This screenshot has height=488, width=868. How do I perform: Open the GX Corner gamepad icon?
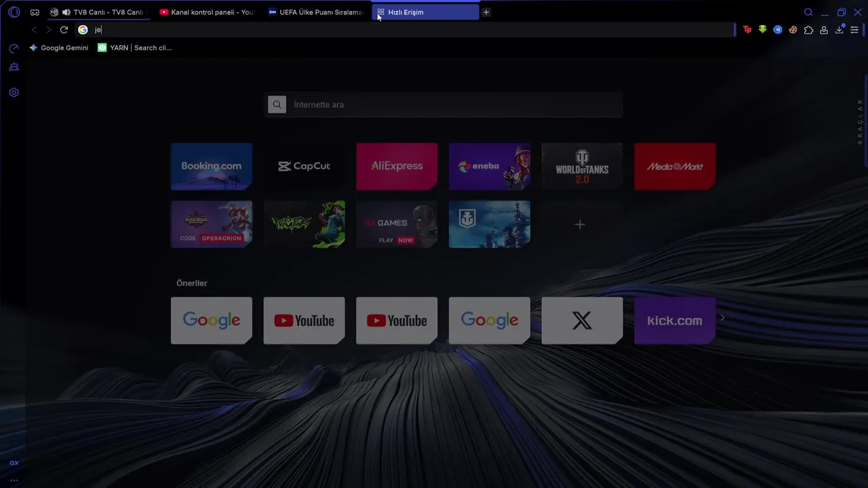(x=35, y=12)
